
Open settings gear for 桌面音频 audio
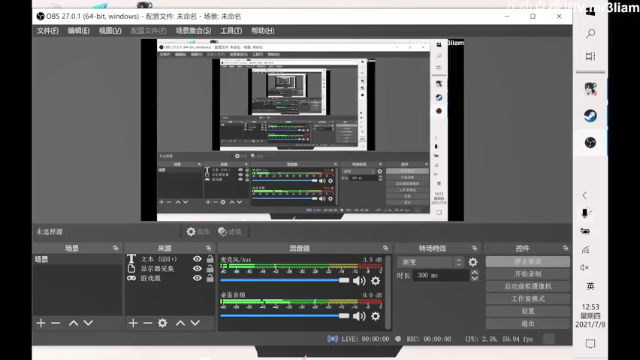(376, 316)
